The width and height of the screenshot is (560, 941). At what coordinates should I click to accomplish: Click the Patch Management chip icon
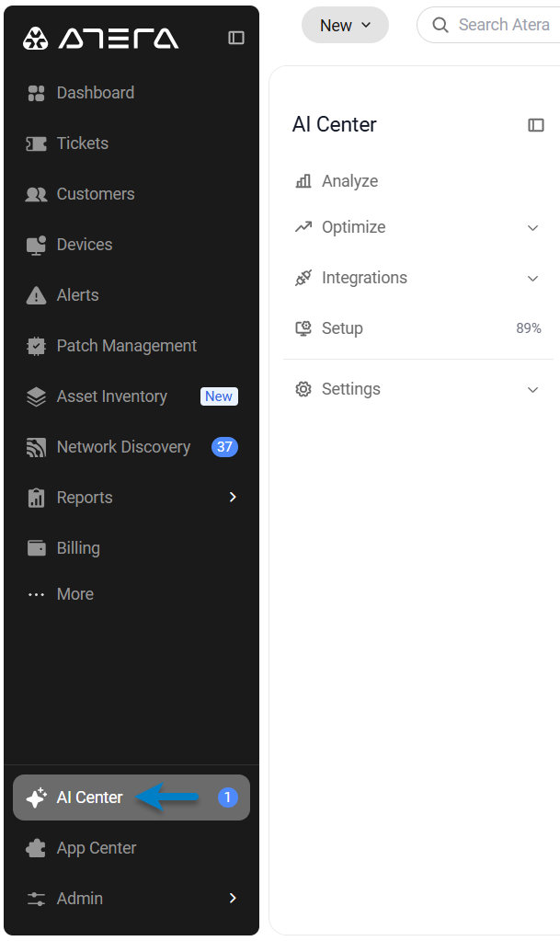point(36,346)
